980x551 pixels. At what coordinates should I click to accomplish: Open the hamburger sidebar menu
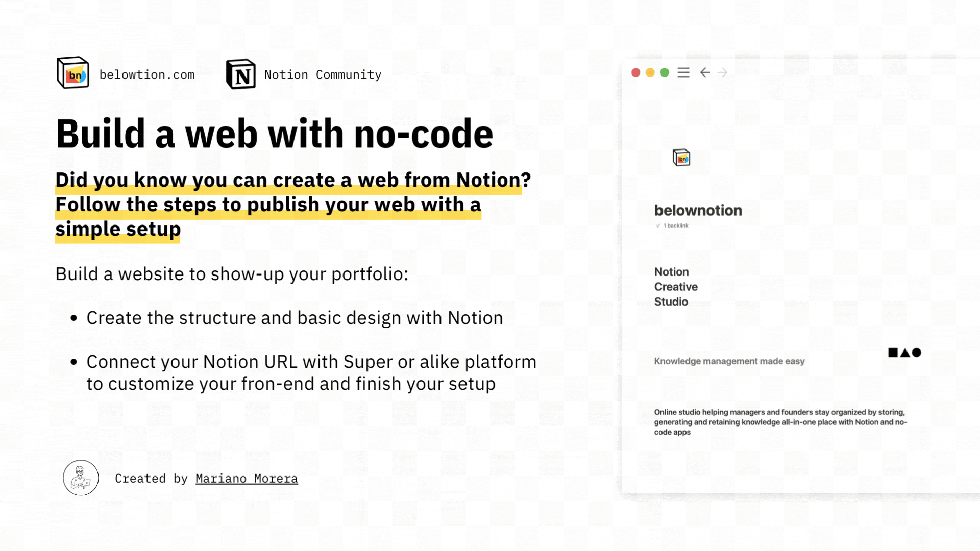pos(683,72)
